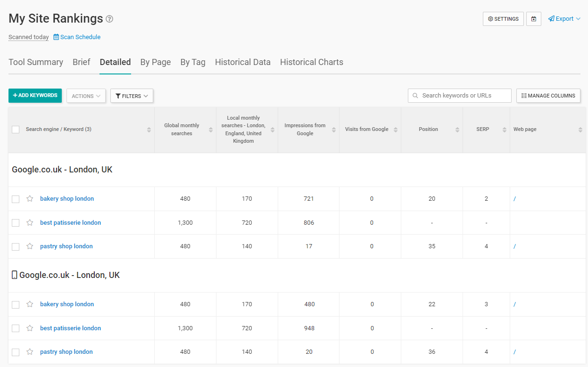Screen dimensions: 588x367
Task: Select the checkbox for best patisserie london
Action: click(16, 222)
